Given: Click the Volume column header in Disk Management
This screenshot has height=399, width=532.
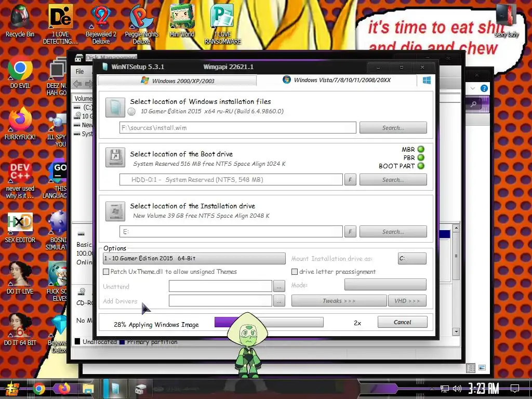Looking at the screenshot, I should 83,98.
